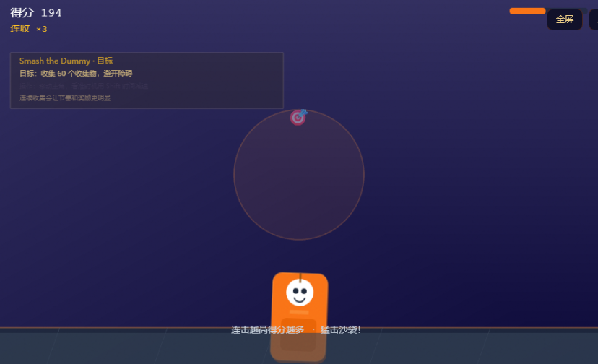Click the 连续收集 tip line in panel
Image resolution: width=598 pixels, height=364 pixels.
pos(65,97)
